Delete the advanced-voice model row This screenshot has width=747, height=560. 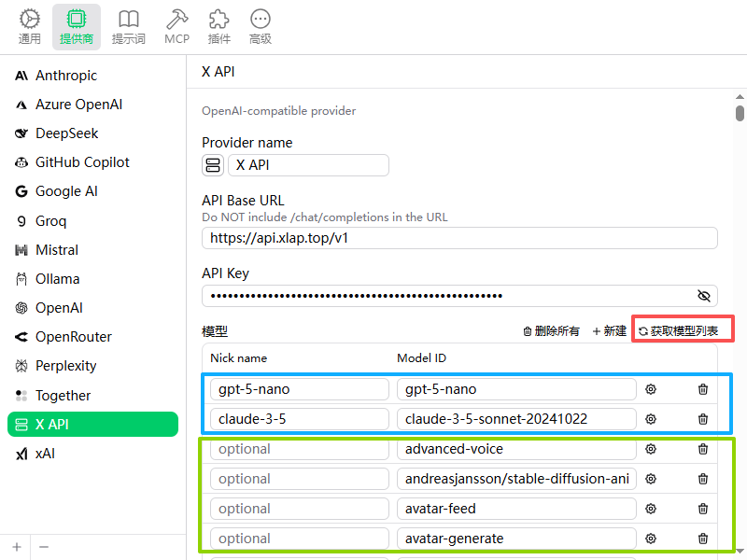click(x=703, y=449)
